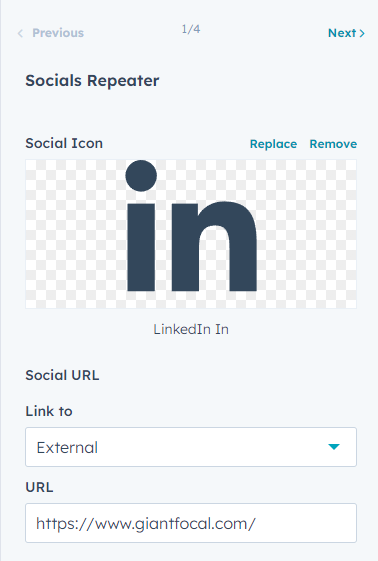Click the 'n' letter of the LinkedIn logo
The image size is (378, 561).
[214, 246]
